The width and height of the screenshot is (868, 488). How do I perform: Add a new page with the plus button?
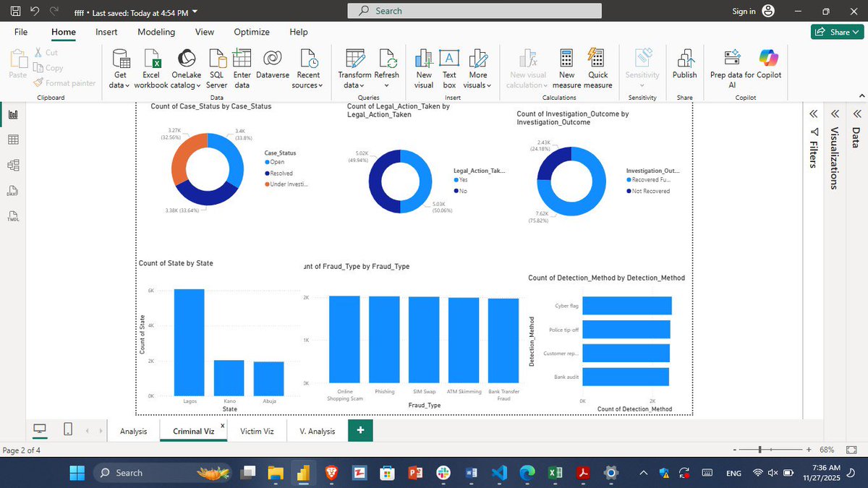click(360, 429)
